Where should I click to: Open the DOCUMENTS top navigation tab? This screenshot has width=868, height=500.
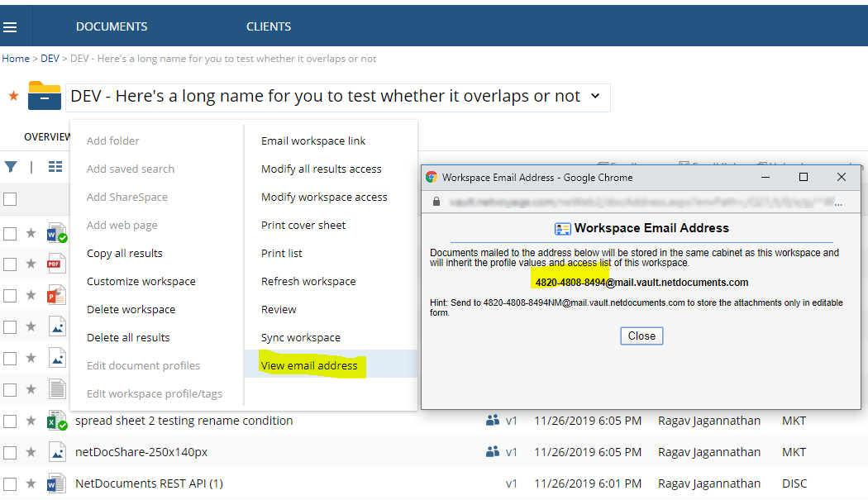coord(112,26)
